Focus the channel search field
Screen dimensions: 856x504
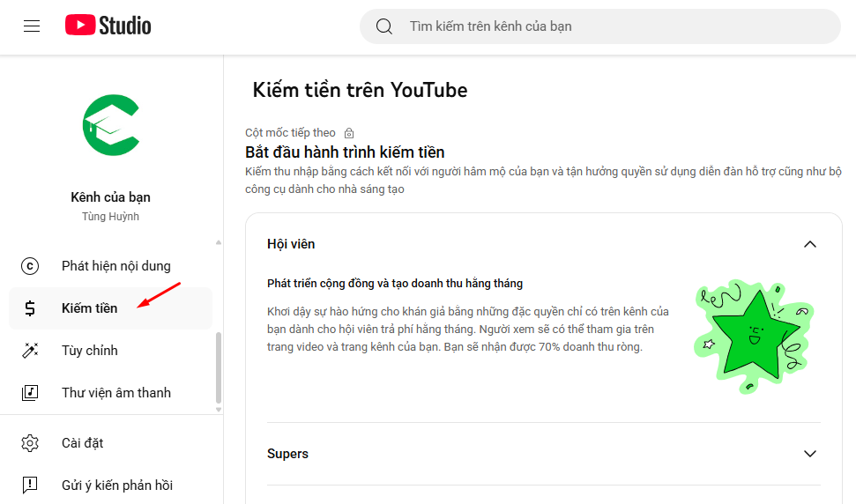pyautogui.click(x=600, y=26)
